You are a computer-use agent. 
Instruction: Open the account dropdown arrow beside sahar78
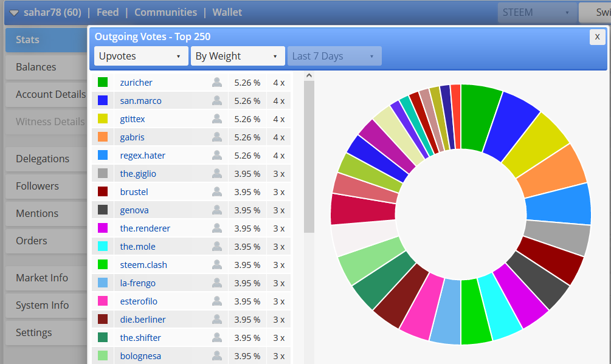14,13
